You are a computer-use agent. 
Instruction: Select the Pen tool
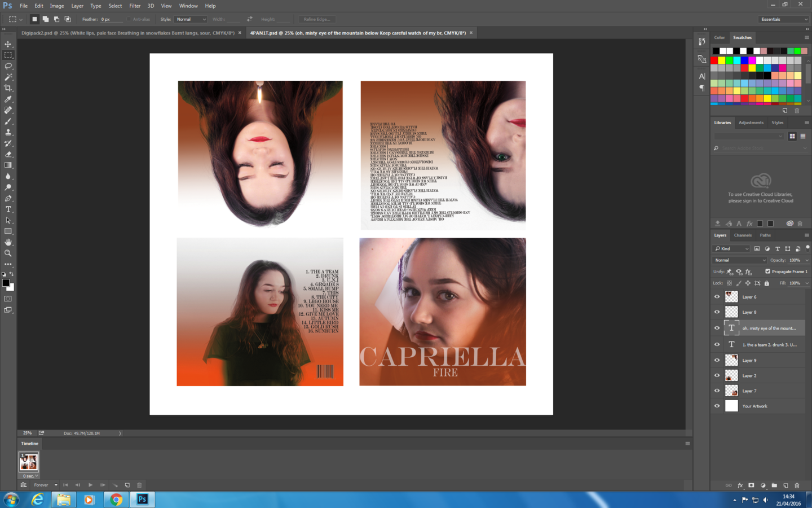click(8, 198)
